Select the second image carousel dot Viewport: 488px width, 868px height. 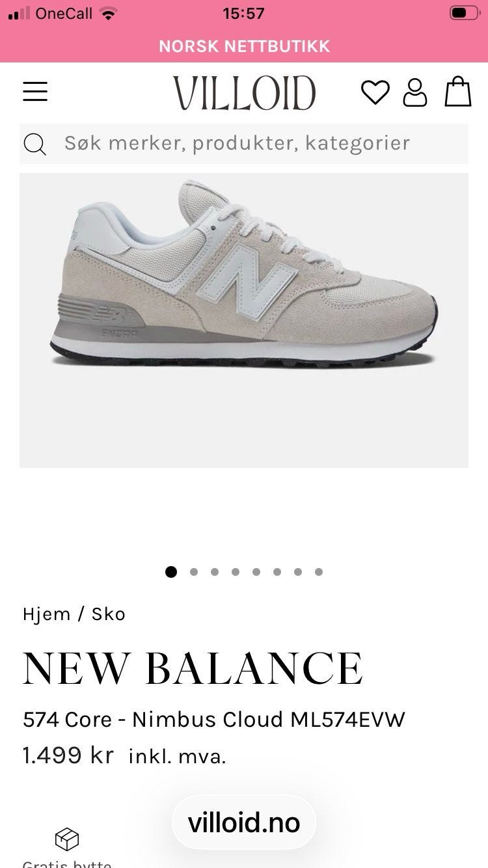(194, 572)
